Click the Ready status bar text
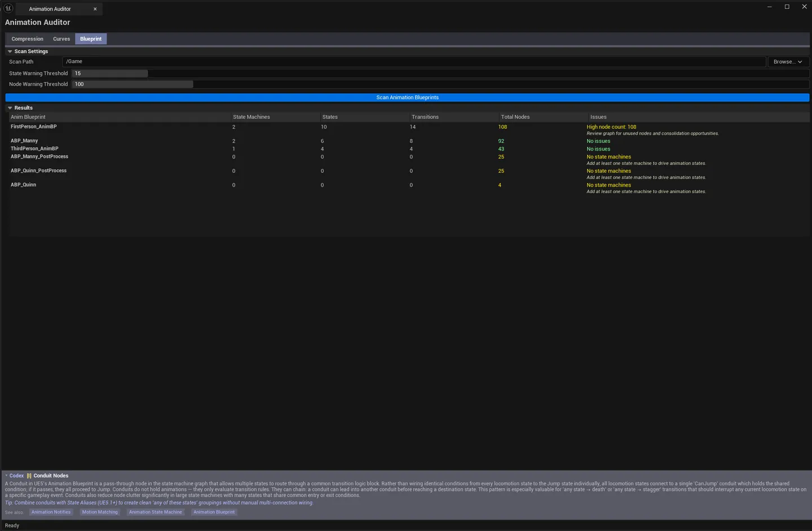812x531 pixels. (12, 525)
